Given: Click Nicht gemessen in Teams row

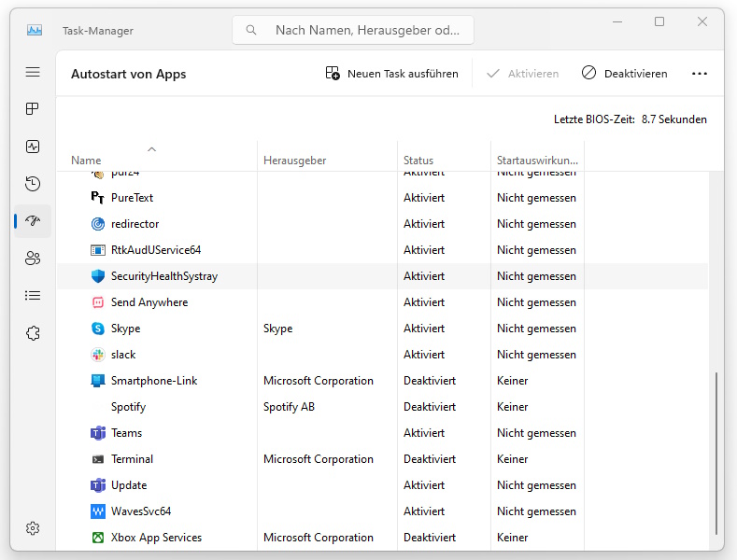Looking at the screenshot, I should pos(536,433).
